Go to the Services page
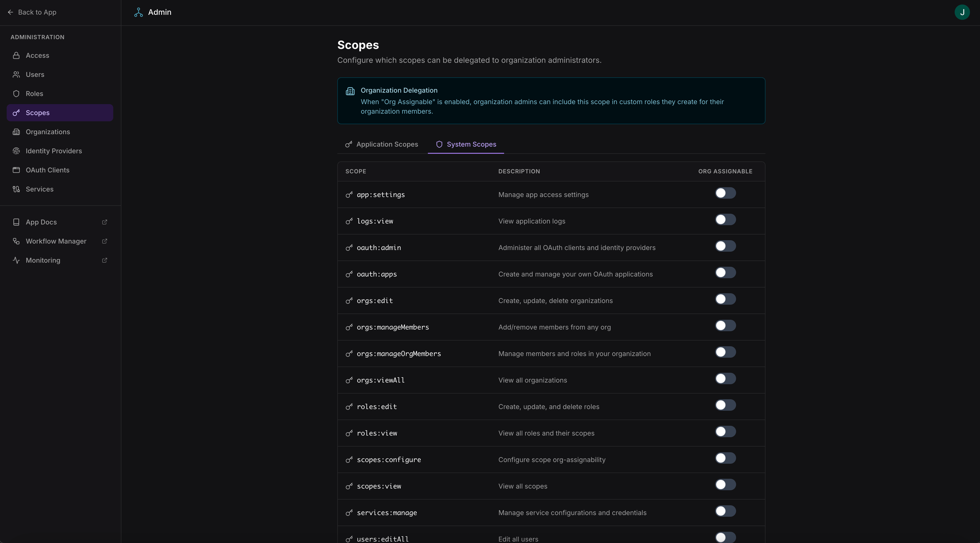Viewport: 980px width, 543px height. [x=60, y=189]
